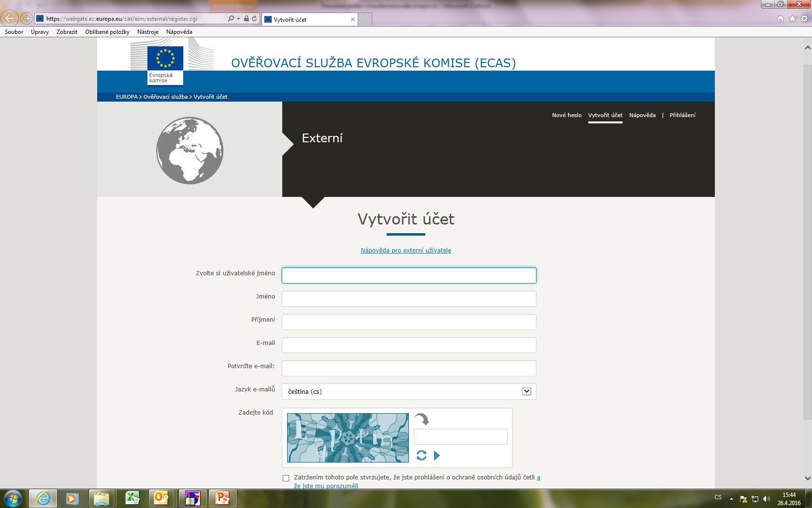Open the browser Home icon
Screen dimensions: 812x508
tap(781, 19)
